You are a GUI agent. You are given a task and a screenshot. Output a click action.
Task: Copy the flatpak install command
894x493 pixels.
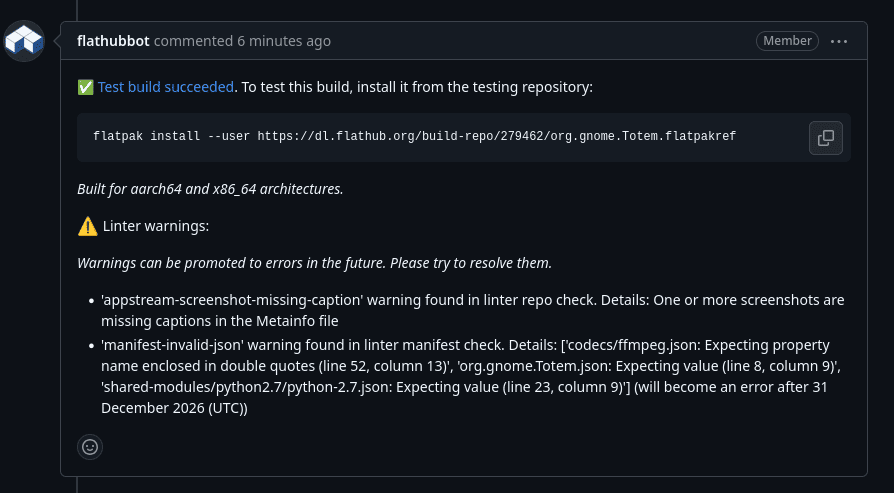(825, 137)
